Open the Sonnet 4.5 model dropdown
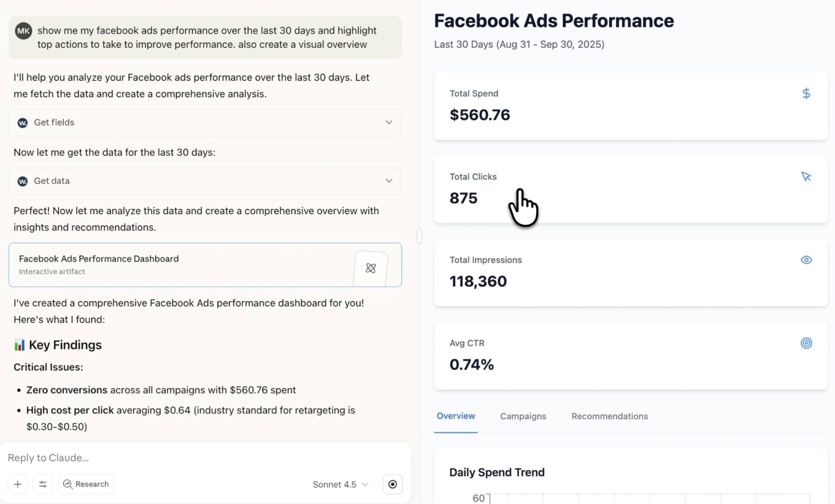The image size is (835, 504). [x=340, y=485]
